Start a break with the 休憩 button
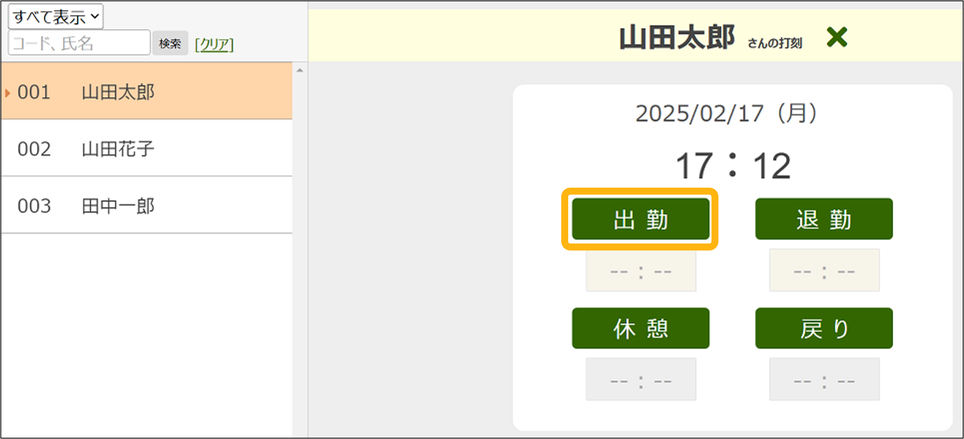The height and width of the screenshot is (439, 964). 641,329
